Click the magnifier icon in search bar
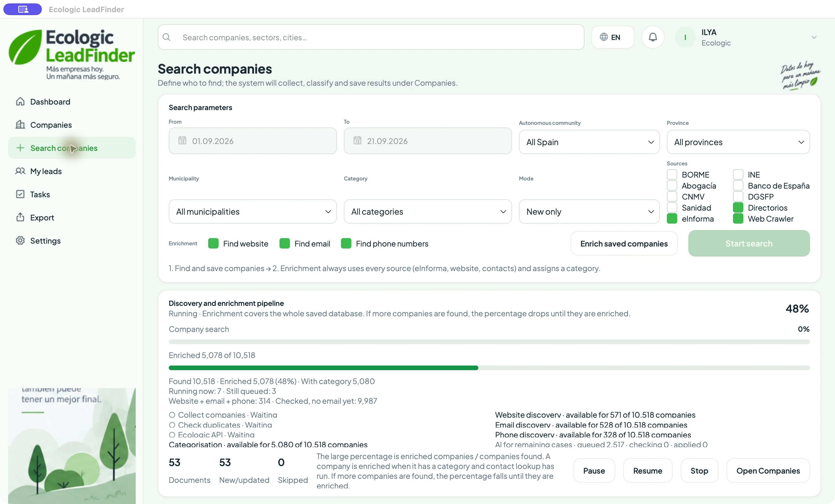 tap(166, 37)
